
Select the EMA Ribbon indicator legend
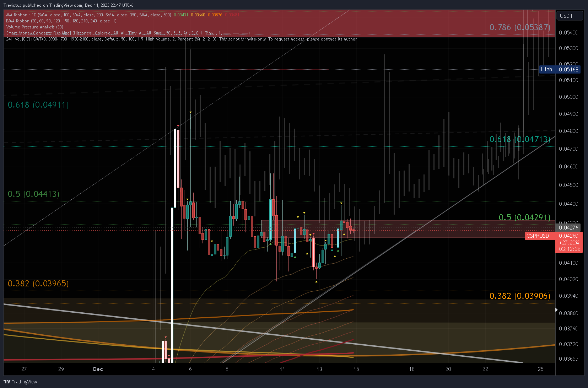click(61, 21)
